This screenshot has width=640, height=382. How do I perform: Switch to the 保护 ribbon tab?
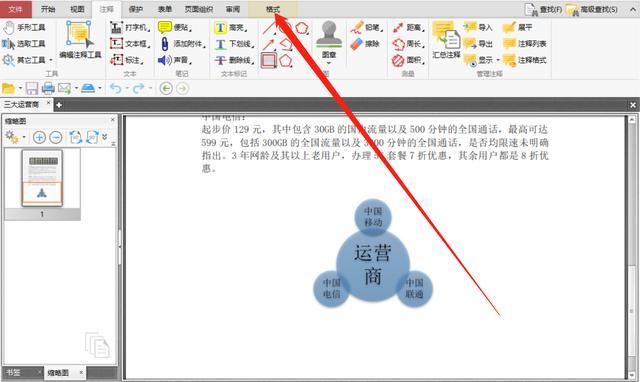[136, 9]
